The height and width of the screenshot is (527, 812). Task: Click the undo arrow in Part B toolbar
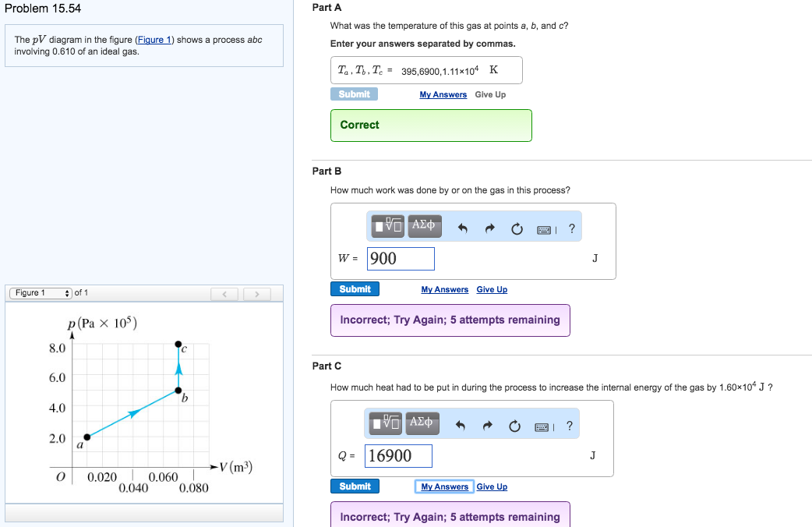click(462, 226)
